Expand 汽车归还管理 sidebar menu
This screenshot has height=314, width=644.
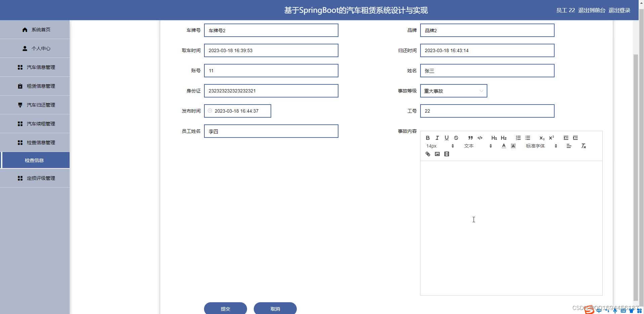coord(35,105)
